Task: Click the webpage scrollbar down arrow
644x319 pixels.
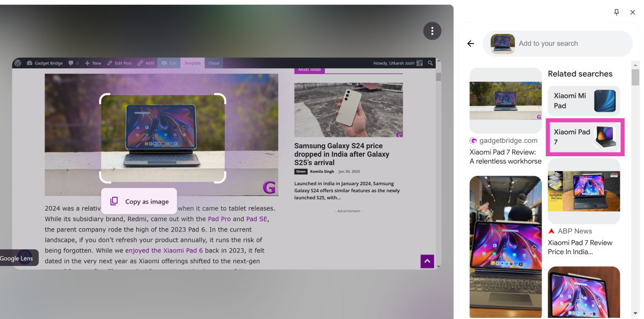Action: coord(438,266)
